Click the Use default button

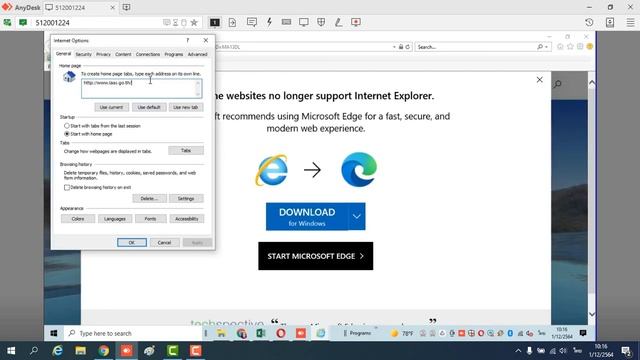click(x=149, y=107)
